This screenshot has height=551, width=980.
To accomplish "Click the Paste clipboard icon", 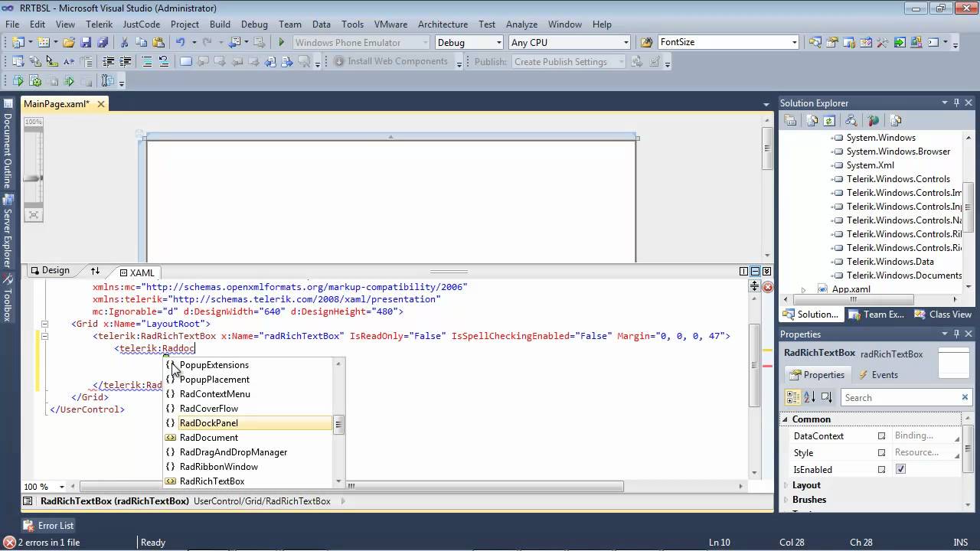I will [158, 43].
